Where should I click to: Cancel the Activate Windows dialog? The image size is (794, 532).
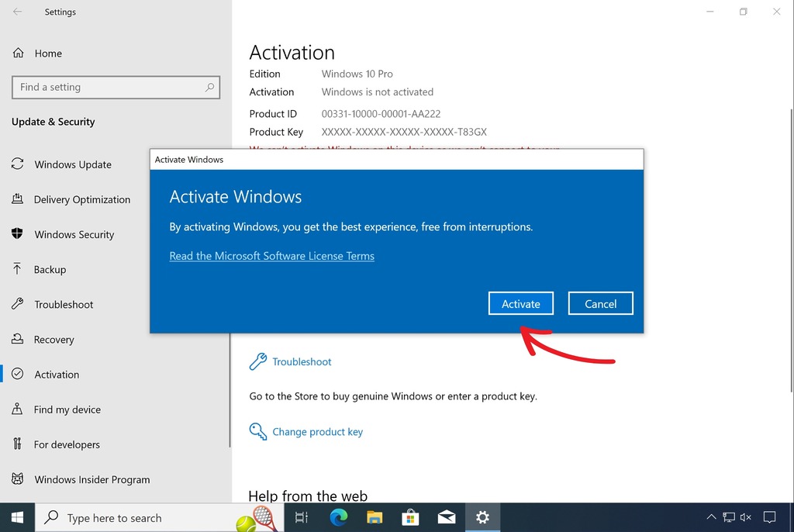pos(601,303)
